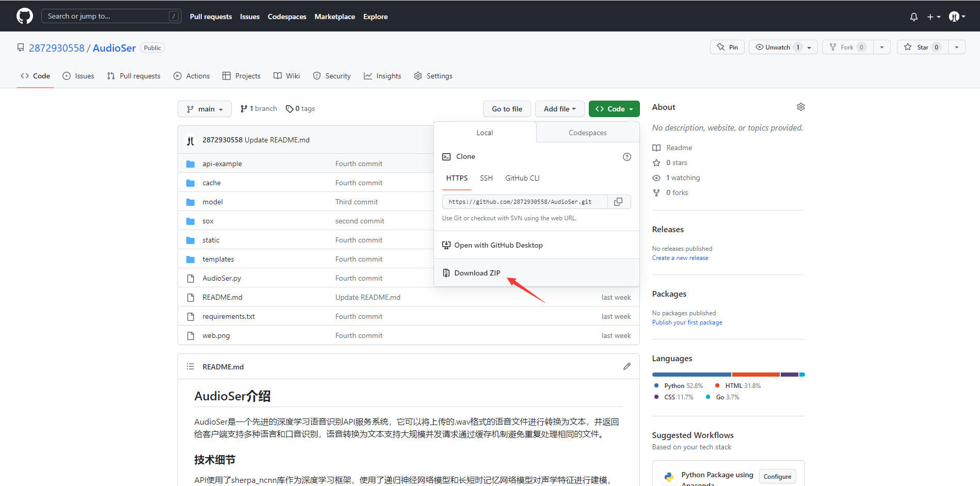Screen dimensions: 980x486
Task: Click the Download ZIP archive icon
Action: pyautogui.click(x=446, y=273)
